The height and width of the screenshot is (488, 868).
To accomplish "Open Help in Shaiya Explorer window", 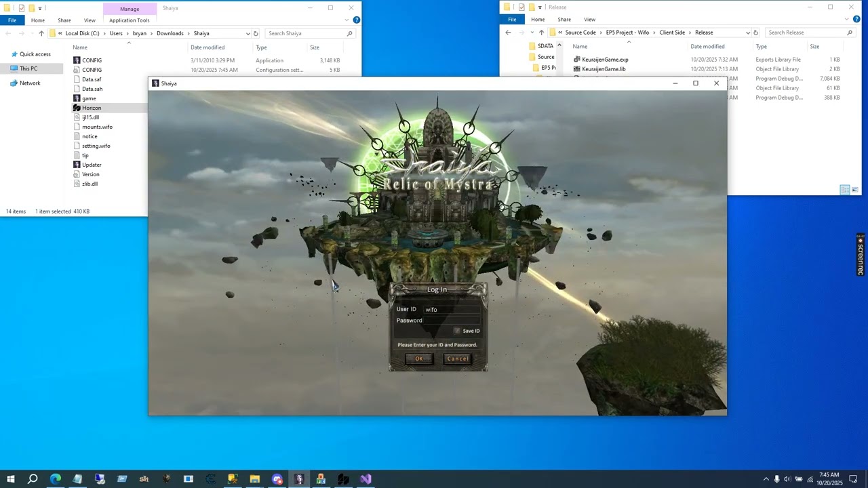I will tap(356, 20).
